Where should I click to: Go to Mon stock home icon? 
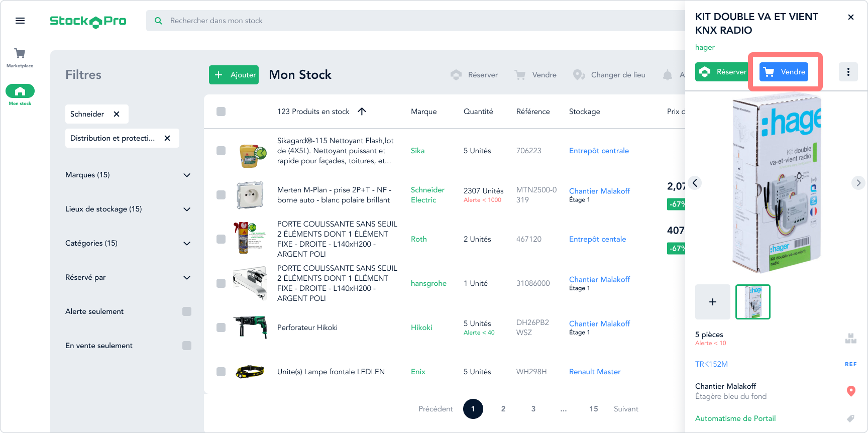pos(20,91)
